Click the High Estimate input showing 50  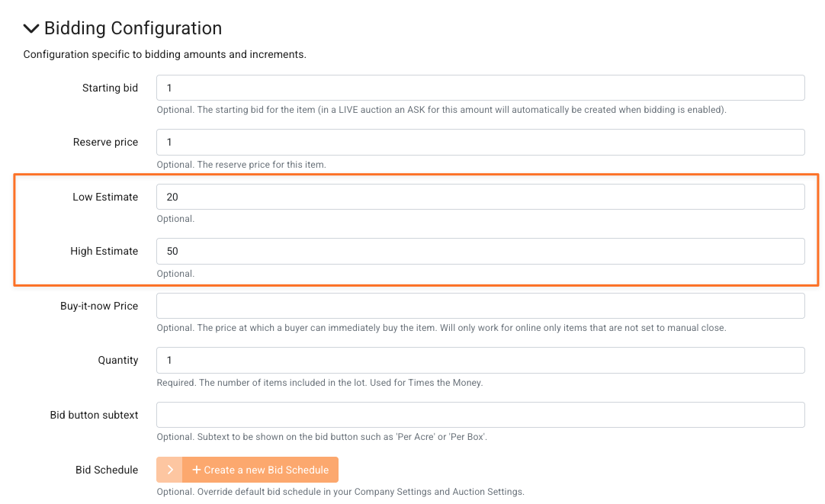pyautogui.click(x=480, y=252)
